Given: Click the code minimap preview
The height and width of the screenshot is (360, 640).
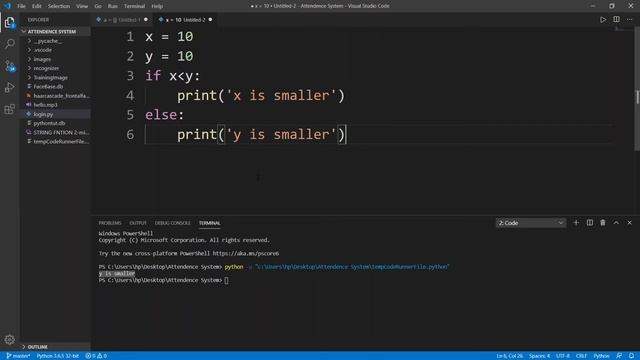Looking at the screenshot, I should click(x=620, y=29).
